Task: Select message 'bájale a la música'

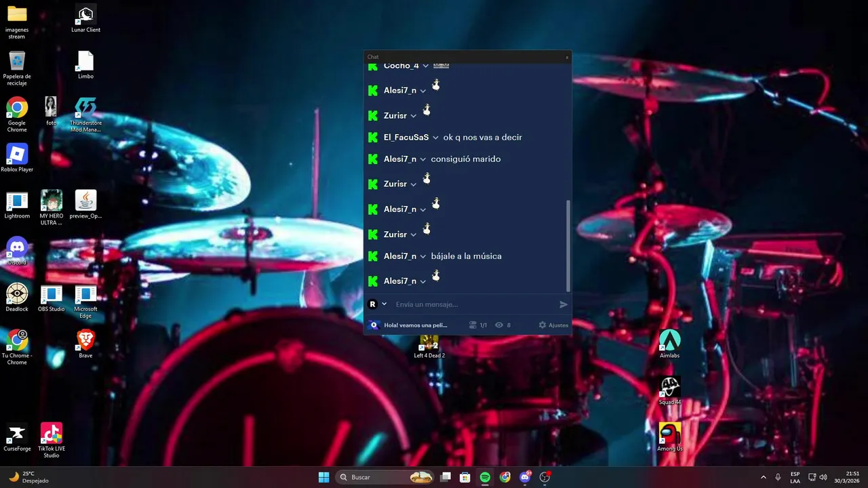Action: point(467,256)
